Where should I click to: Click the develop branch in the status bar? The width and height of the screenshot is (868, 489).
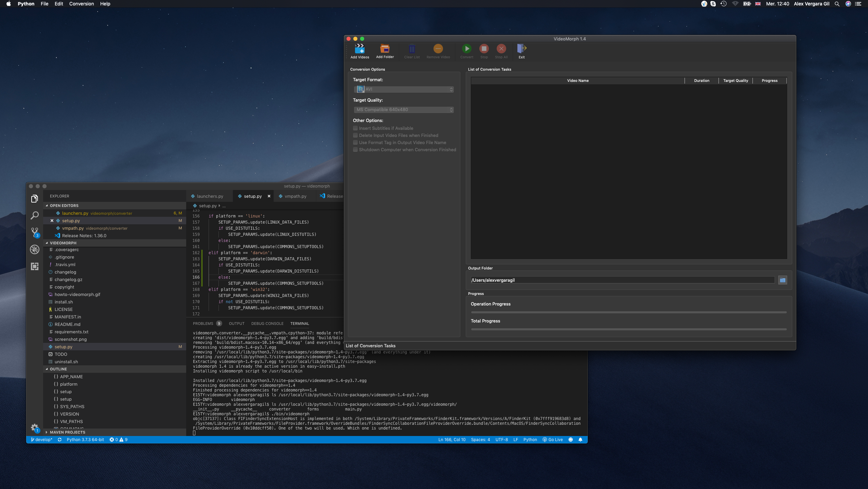click(x=42, y=439)
